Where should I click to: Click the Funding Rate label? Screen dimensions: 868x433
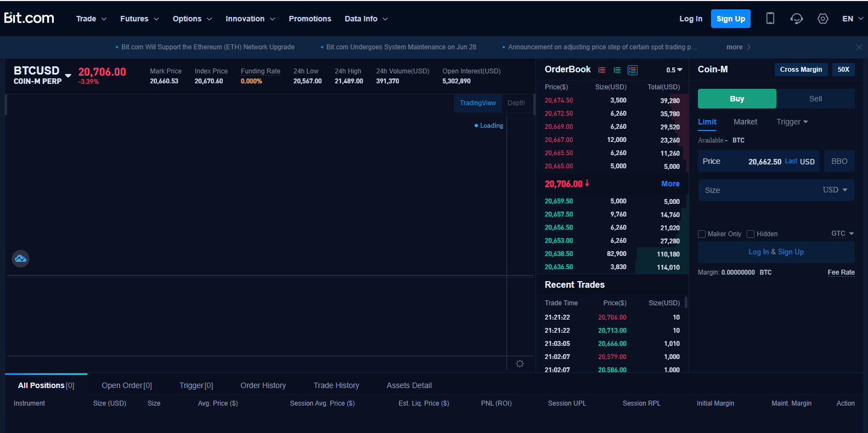coord(261,71)
